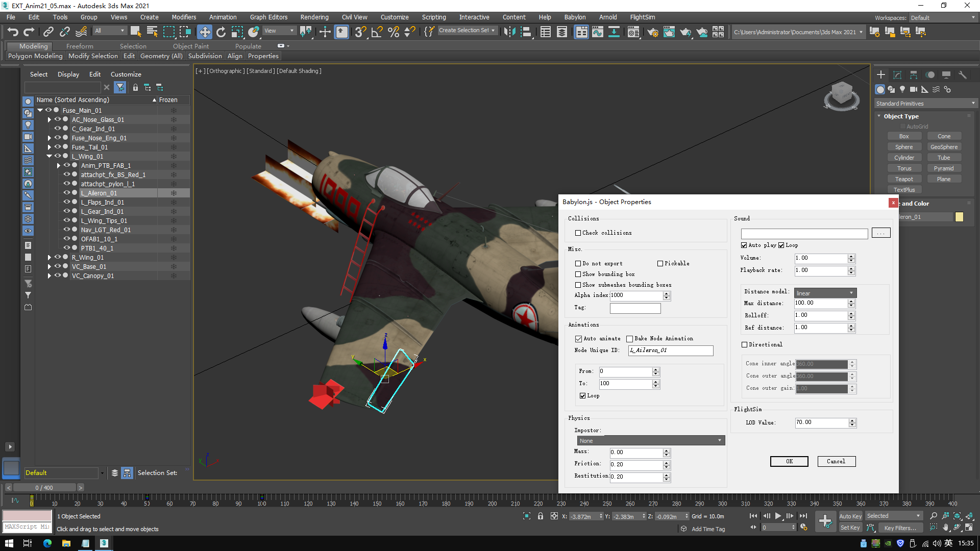Image resolution: width=980 pixels, height=551 pixels.
Task: Open the Babylon menu
Action: point(575,17)
